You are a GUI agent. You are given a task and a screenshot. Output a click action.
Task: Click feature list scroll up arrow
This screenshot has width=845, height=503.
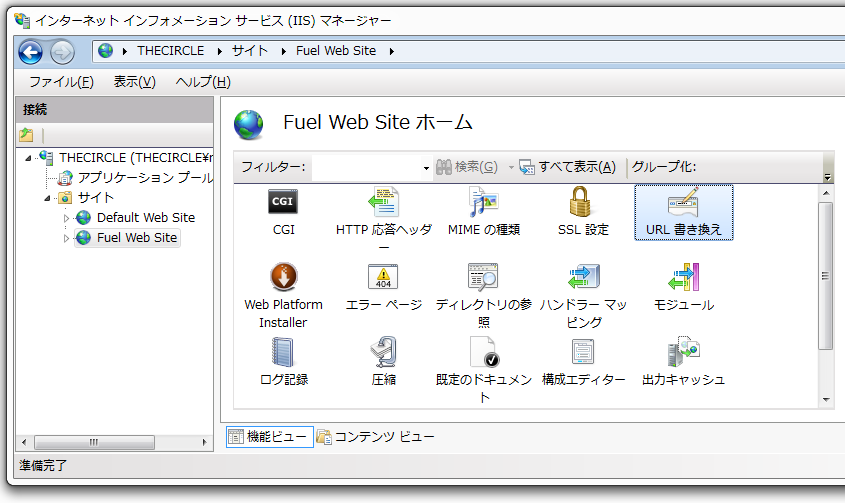point(826,193)
